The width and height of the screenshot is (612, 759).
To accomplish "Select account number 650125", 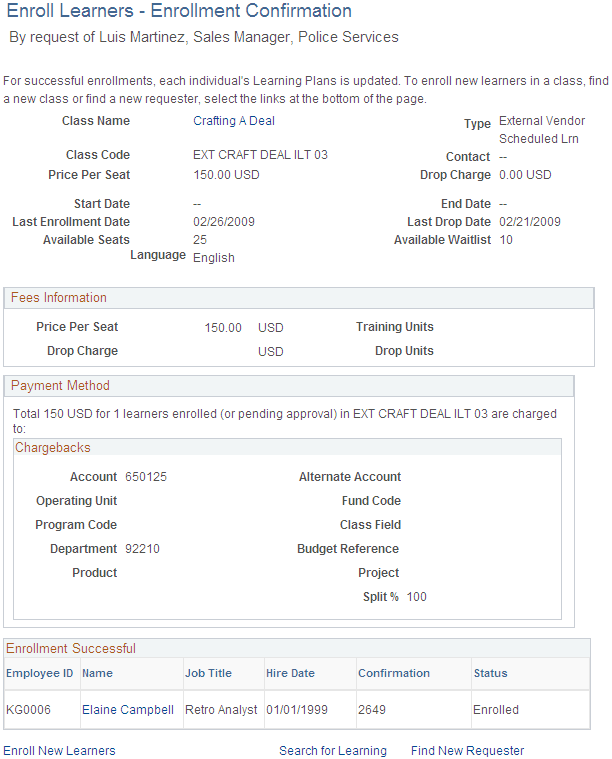I will pos(146,477).
